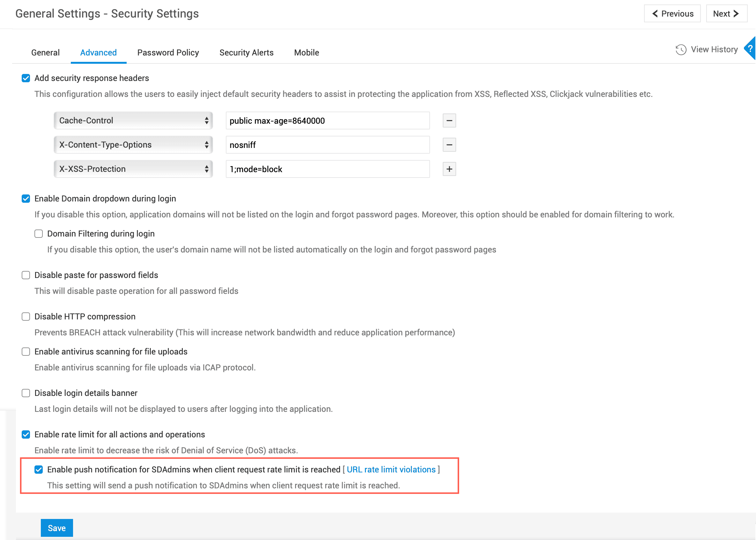Image resolution: width=756 pixels, height=540 pixels.
Task: Open the X-XSS-Protection header dropdown
Action: coord(133,169)
